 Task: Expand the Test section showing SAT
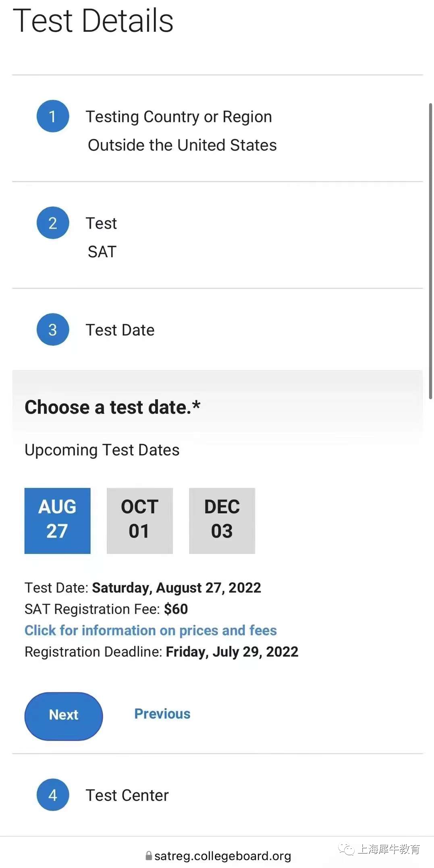218,235
